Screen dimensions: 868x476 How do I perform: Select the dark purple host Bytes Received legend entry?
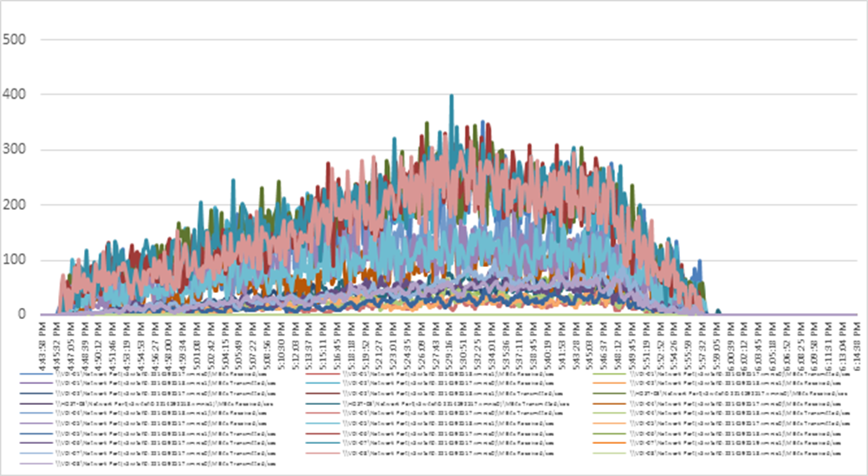[x=146, y=403]
